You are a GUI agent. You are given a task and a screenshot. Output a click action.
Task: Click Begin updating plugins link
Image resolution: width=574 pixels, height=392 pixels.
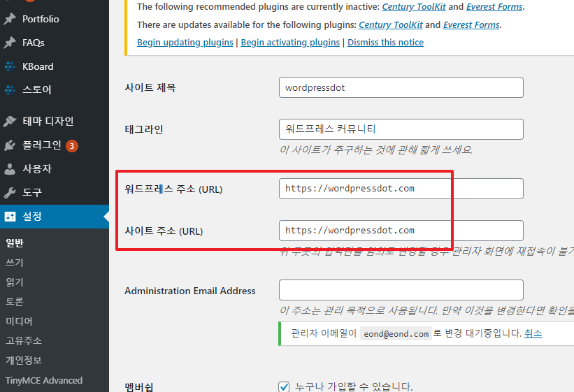click(x=185, y=43)
